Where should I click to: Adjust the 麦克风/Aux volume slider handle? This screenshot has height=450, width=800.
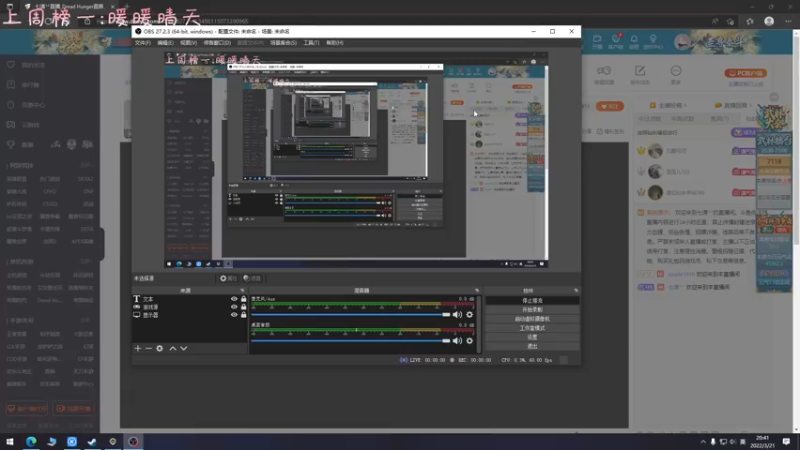[x=446, y=315]
